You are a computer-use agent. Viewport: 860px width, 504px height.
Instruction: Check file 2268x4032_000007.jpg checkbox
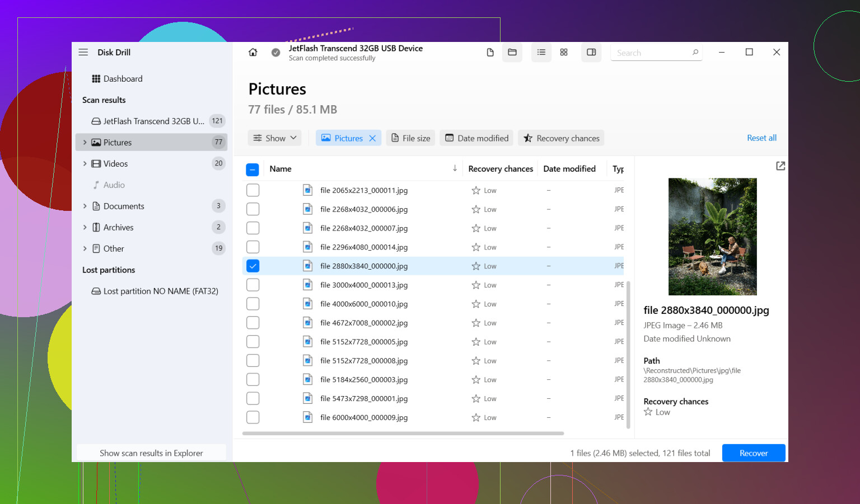[x=253, y=228]
